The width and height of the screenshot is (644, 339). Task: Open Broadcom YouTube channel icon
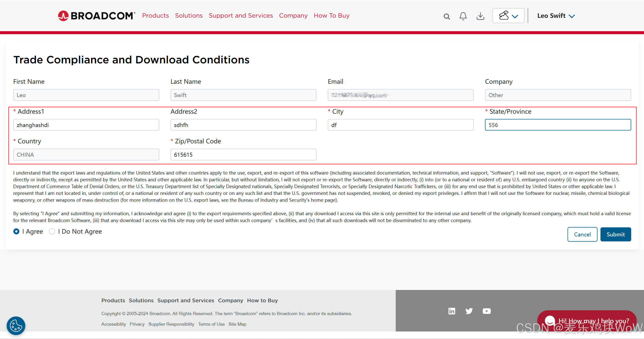point(487,311)
